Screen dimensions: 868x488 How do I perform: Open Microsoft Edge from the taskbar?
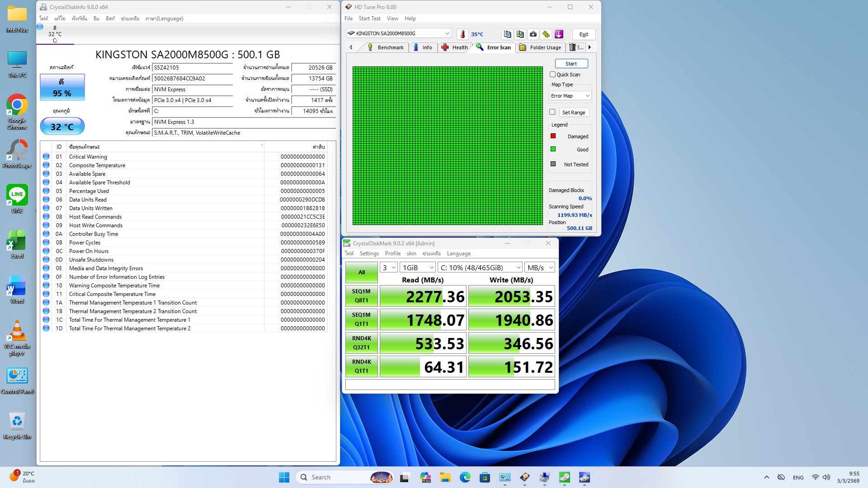465,477
